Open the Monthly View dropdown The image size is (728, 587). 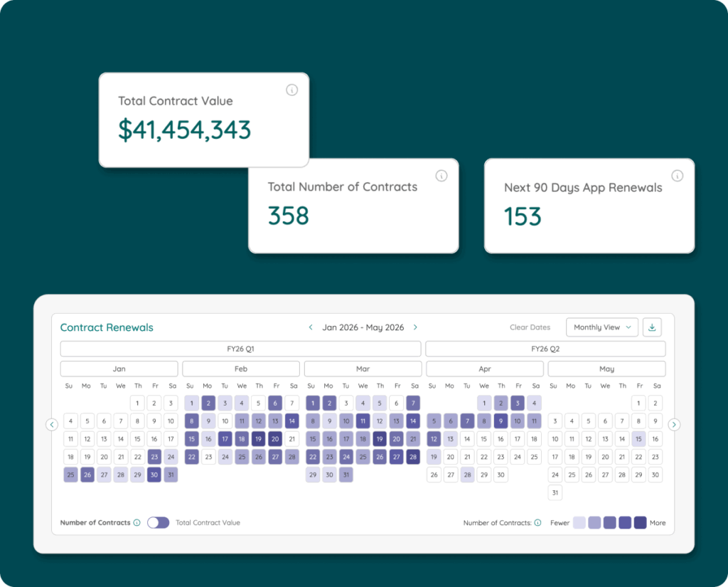click(601, 327)
